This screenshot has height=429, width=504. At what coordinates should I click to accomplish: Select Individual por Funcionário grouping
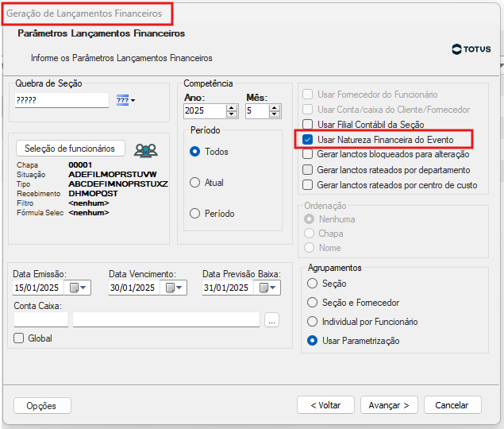coord(313,322)
